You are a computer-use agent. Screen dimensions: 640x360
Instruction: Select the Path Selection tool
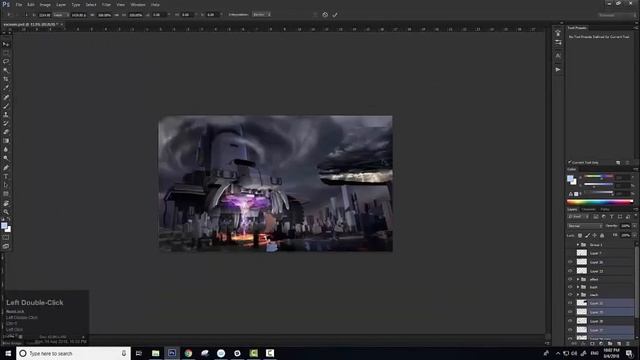[6, 185]
